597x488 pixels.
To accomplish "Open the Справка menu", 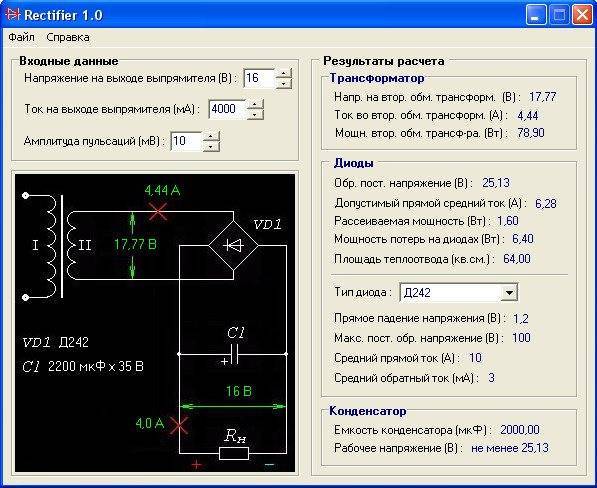I will pyautogui.click(x=68, y=37).
